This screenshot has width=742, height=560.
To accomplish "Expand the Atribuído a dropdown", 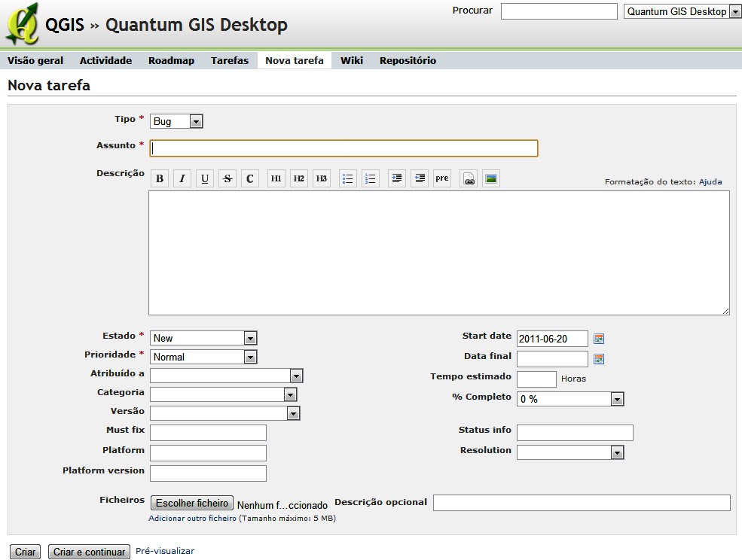I will point(226,376).
